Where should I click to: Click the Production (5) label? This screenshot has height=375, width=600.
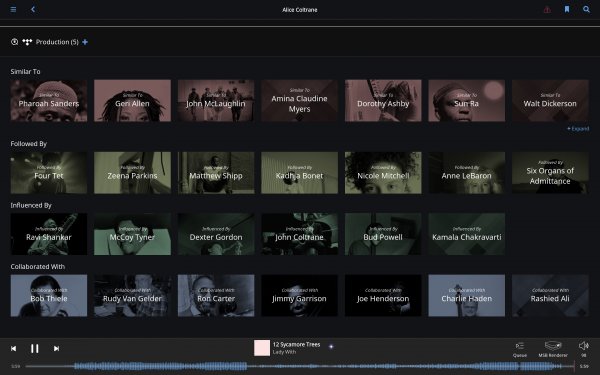pyautogui.click(x=57, y=42)
